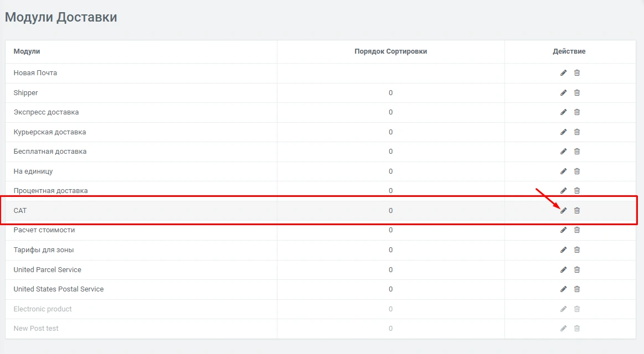Click trash icon for На единицу
Screen dimensions: 644x354
pyautogui.click(x=576, y=171)
